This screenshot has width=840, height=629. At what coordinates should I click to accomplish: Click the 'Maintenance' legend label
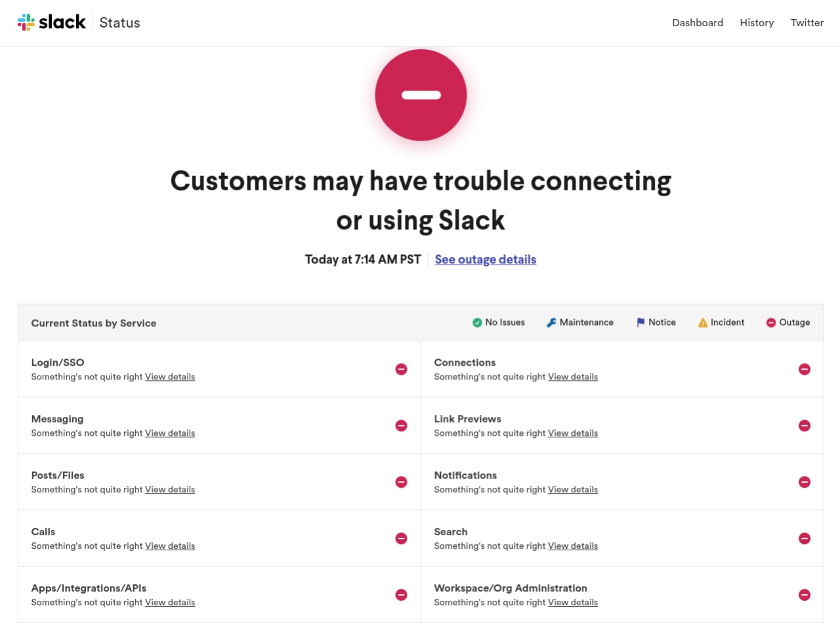pyautogui.click(x=587, y=322)
